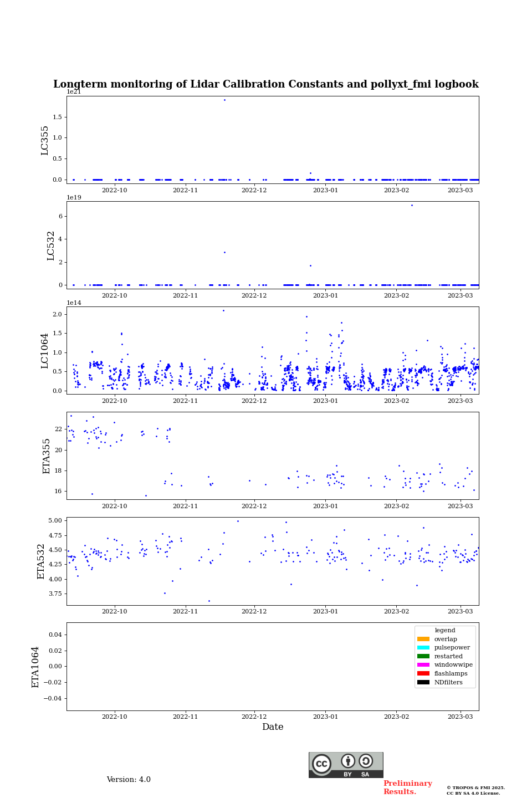
Task: Click the ShareAlike circular arrow icon
Action: click(x=366, y=761)
